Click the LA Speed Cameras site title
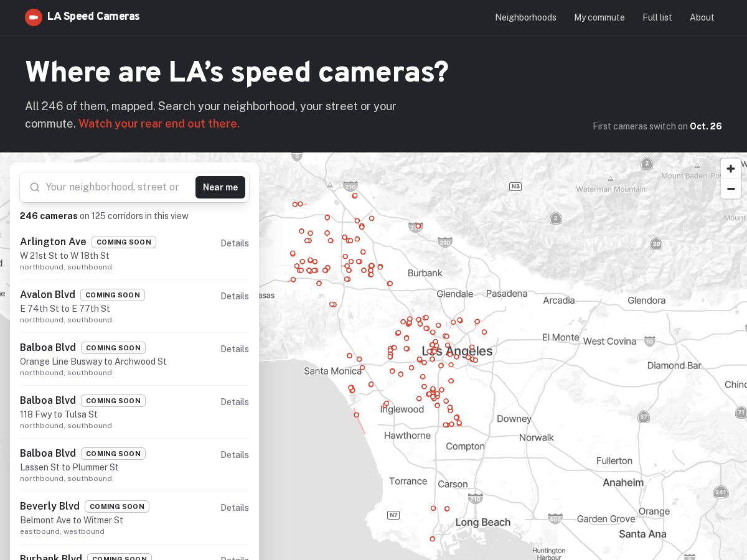Viewport: 747px width, 560px height. [x=93, y=16]
